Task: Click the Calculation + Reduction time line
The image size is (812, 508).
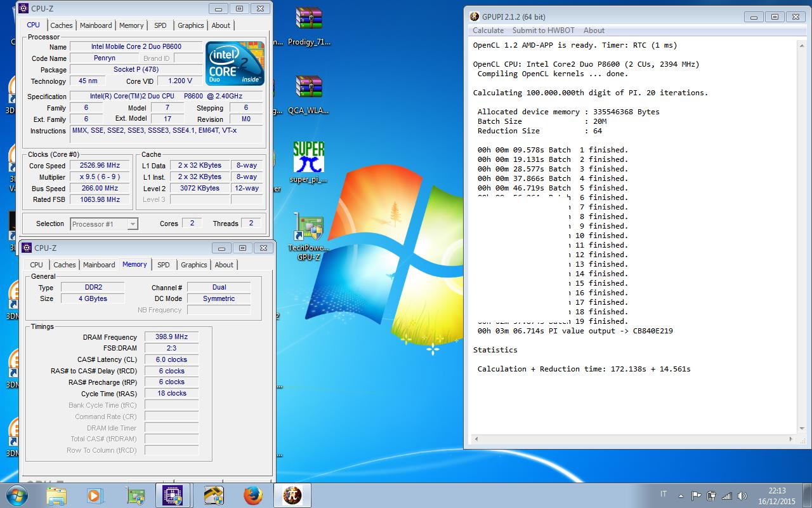Action: (x=584, y=369)
